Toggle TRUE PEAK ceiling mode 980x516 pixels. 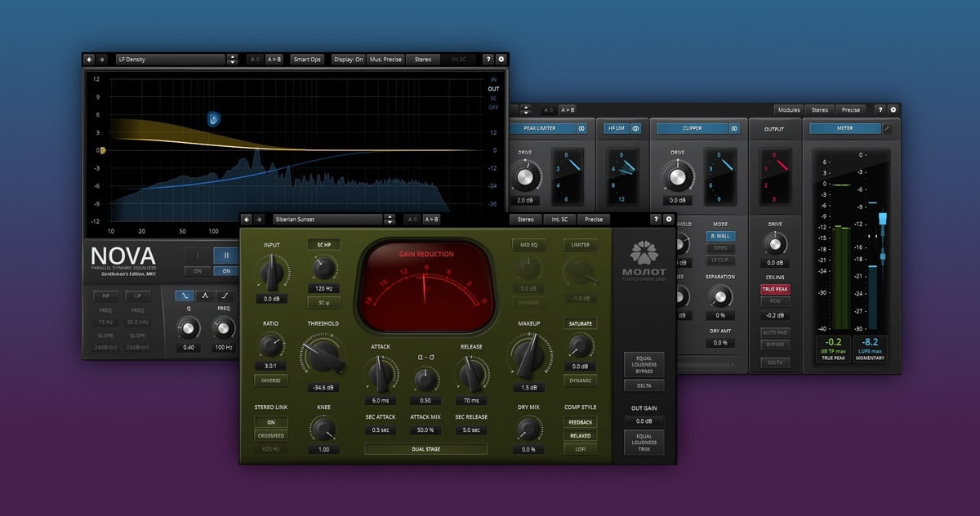pos(775,289)
